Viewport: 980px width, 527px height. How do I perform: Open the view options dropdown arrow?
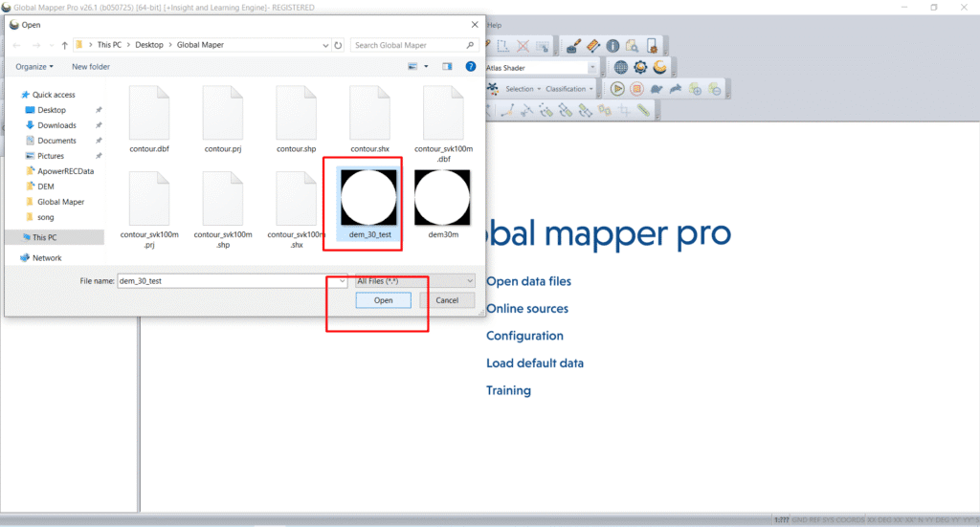click(426, 66)
